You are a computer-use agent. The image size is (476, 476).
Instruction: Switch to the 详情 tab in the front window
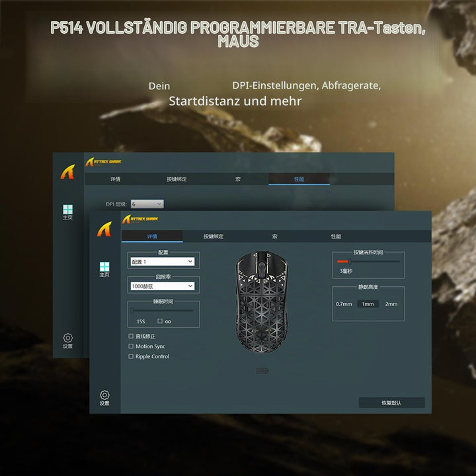pyautogui.click(x=152, y=236)
